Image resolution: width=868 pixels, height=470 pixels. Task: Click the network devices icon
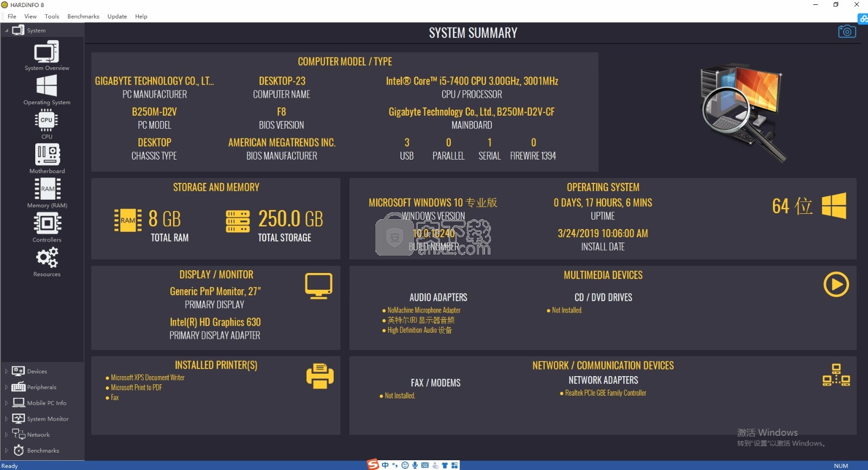(836, 375)
